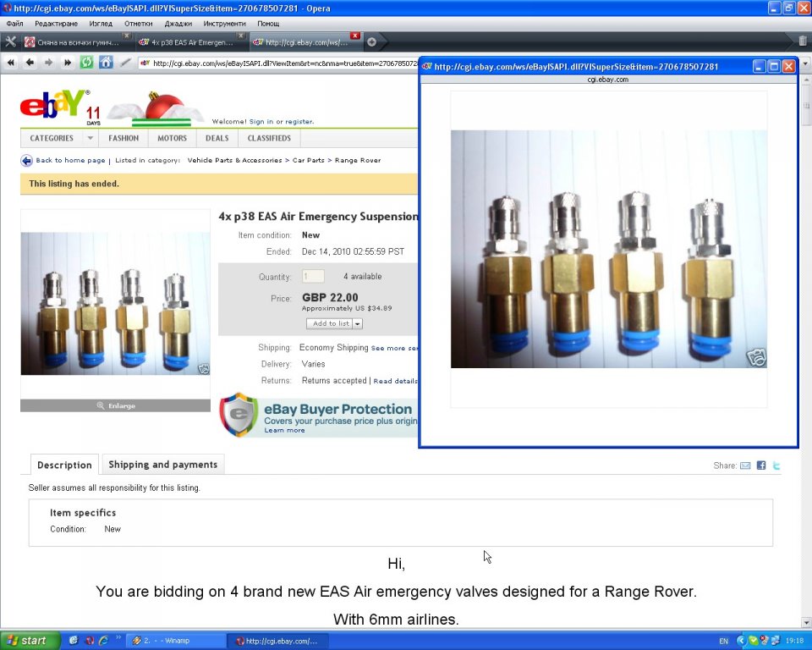Screen dimensions: 812x650
Task: Open Internet Explorer from quick launch
Action: 103,641
